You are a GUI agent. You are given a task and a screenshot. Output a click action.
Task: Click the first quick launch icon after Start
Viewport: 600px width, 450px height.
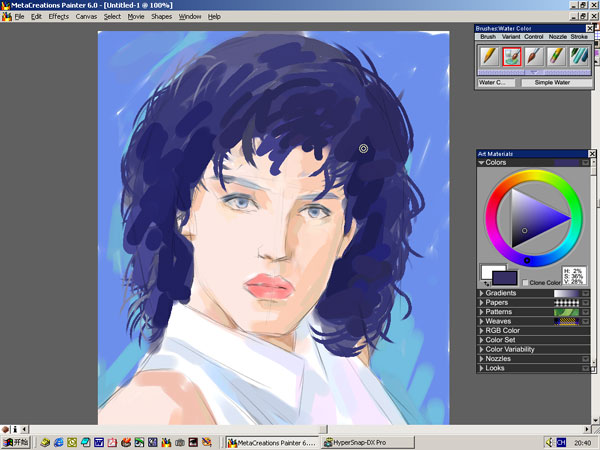pos(45,442)
